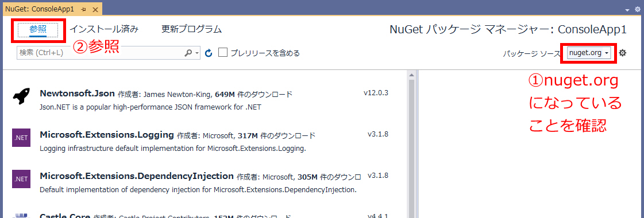Viewport: 644px width, 218px height.
Task: Select the Newtonsoft.Json package title
Action: click(x=77, y=93)
